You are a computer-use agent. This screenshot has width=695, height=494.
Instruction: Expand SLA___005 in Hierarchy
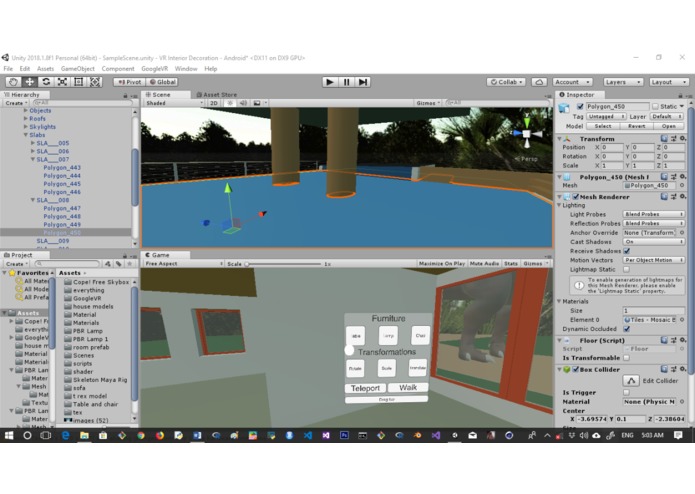(32, 143)
